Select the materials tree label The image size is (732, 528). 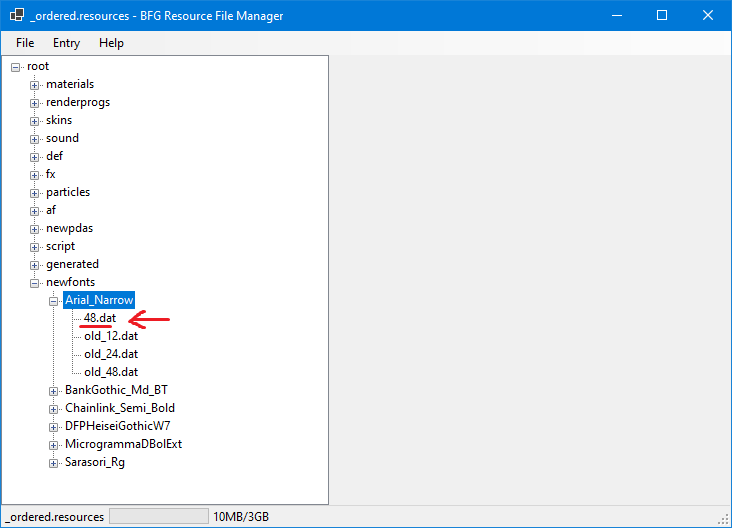click(x=70, y=84)
